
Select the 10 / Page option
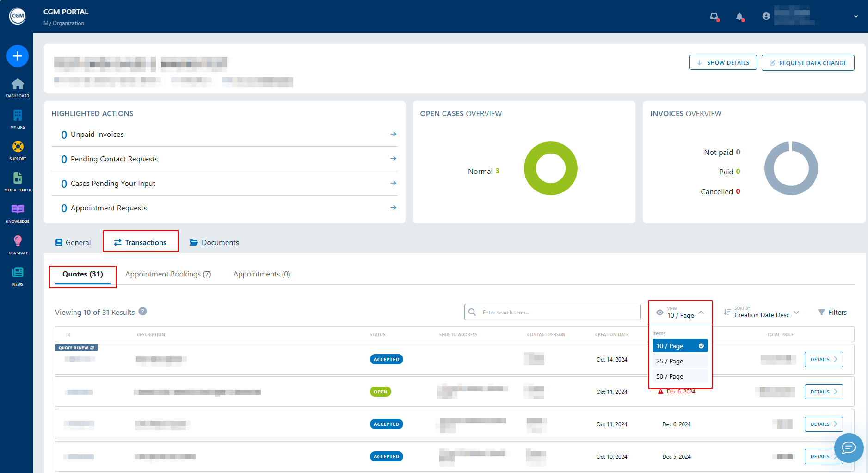680,346
